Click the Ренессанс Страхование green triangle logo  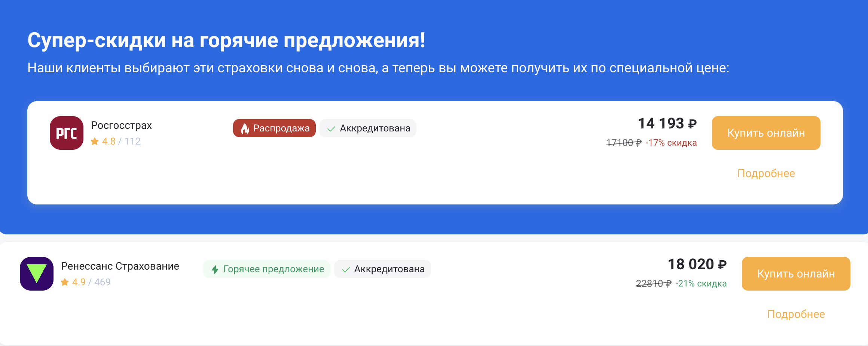[37, 274]
